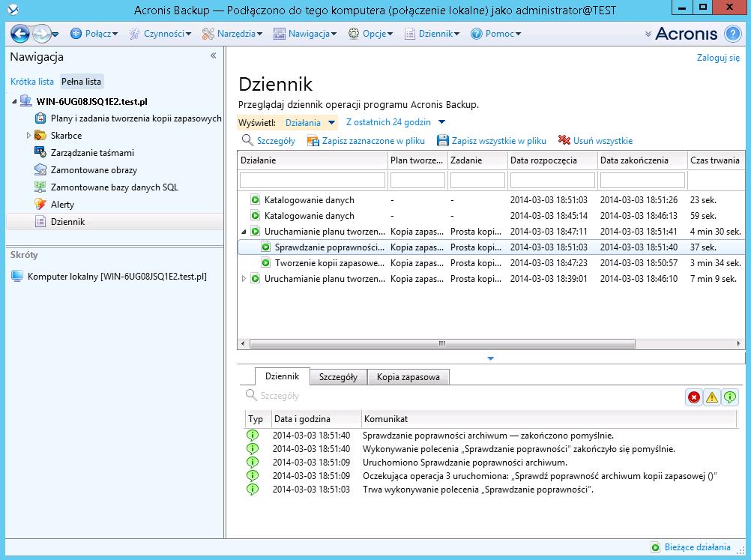The height and width of the screenshot is (560, 751).
Task: Open Komputer lokalny shortcut
Action: (109, 277)
